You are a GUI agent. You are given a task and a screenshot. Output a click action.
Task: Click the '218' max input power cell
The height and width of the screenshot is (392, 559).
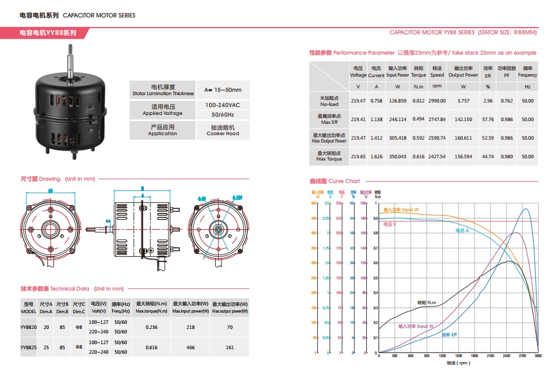coord(190,327)
